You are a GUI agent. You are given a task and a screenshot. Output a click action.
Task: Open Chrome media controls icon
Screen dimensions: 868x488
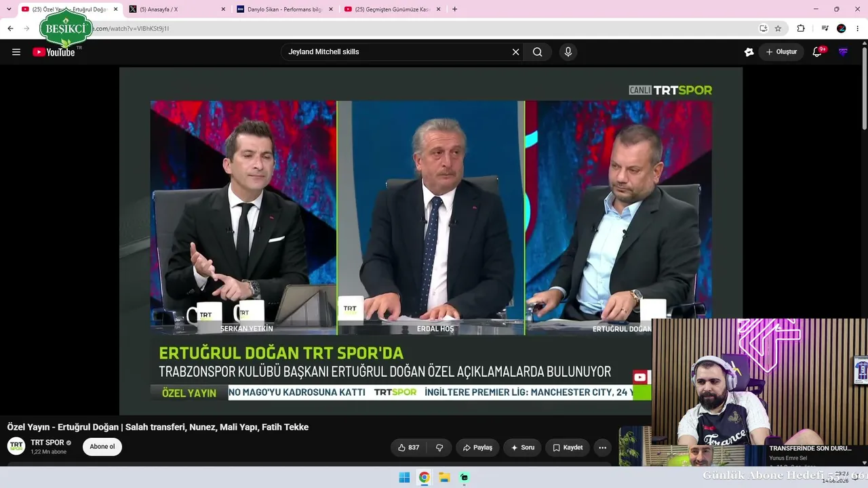point(825,28)
